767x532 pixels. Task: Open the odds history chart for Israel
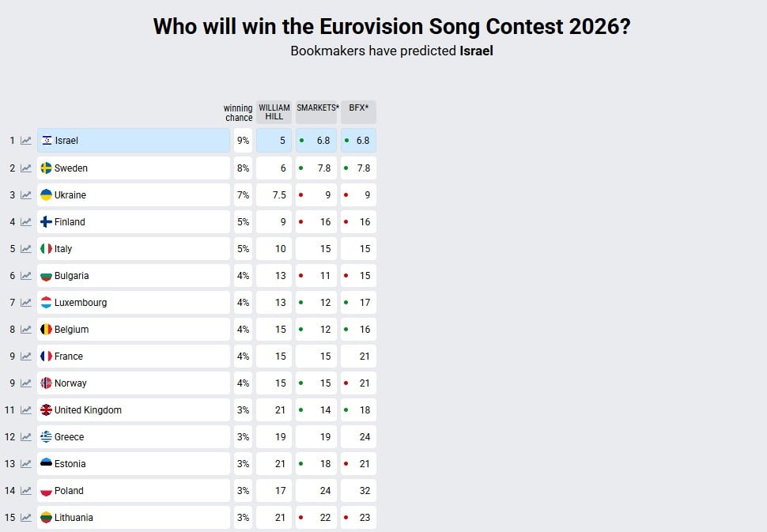click(x=25, y=140)
